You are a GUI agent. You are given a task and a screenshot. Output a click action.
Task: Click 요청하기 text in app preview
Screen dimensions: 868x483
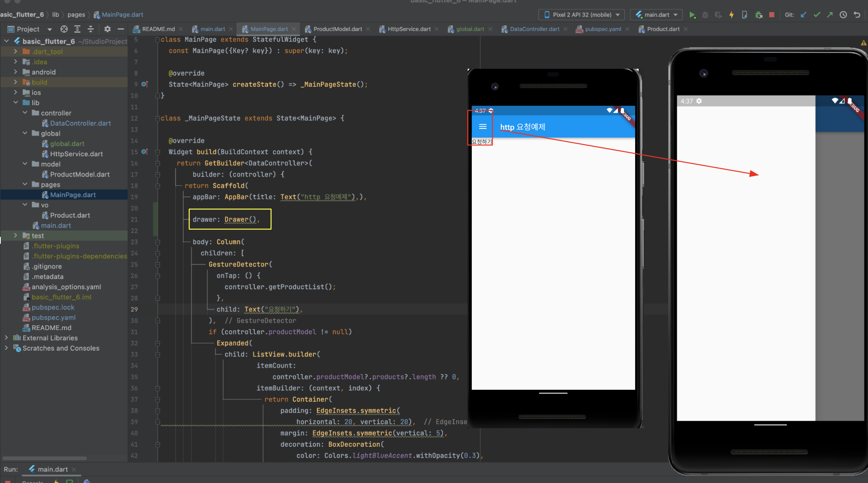click(x=481, y=142)
